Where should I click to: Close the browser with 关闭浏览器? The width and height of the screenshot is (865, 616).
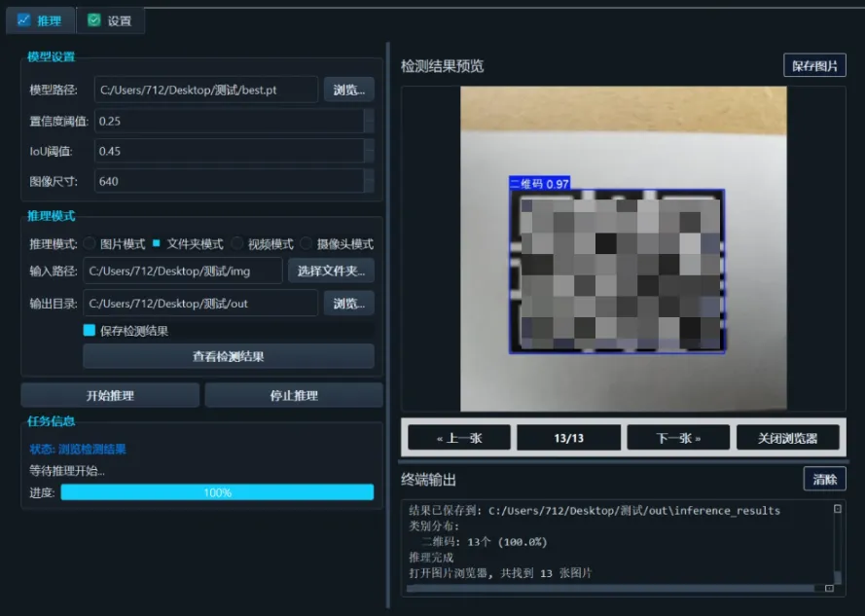(x=788, y=438)
